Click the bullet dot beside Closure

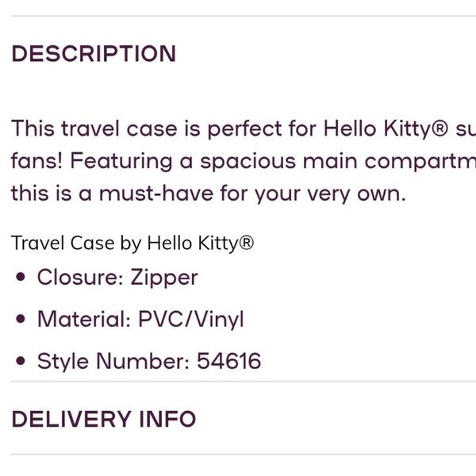[21, 277]
